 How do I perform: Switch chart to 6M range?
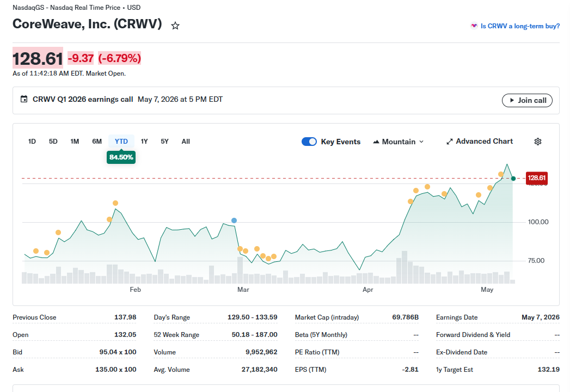tap(97, 142)
